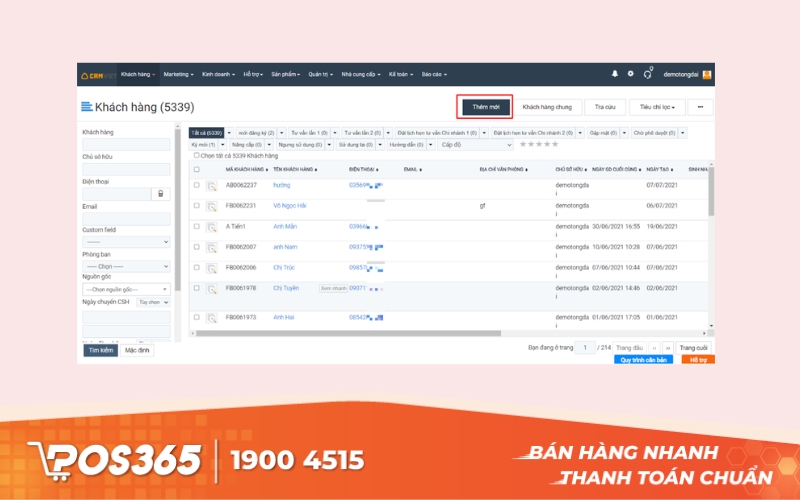The image size is (800, 500).
Task: Tick Chọn tất cả 5339 Khách hàng checkbox
Action: point(196,156)
